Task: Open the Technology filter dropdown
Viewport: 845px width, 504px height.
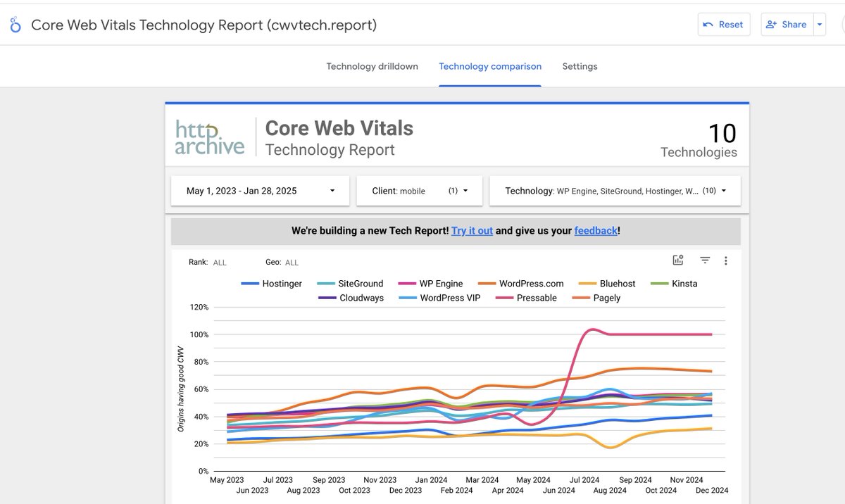Action: pyautogui.click(x=615, y=191)
